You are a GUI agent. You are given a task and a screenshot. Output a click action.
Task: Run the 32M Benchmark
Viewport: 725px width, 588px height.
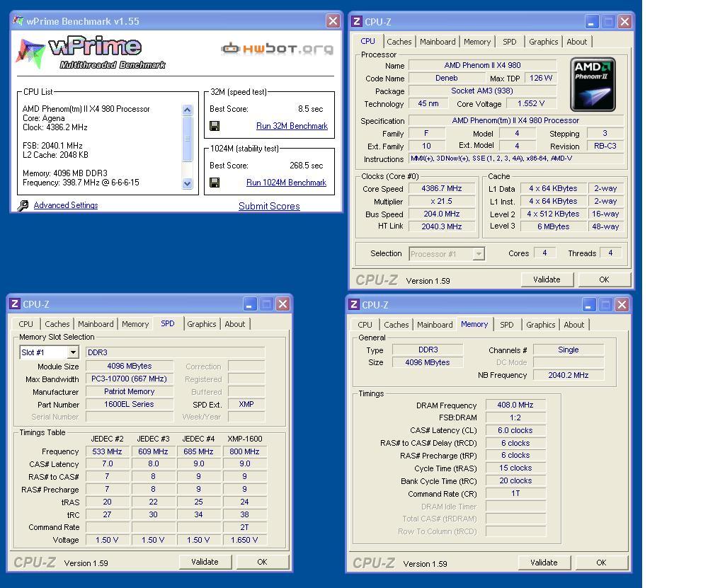point(292,126)
